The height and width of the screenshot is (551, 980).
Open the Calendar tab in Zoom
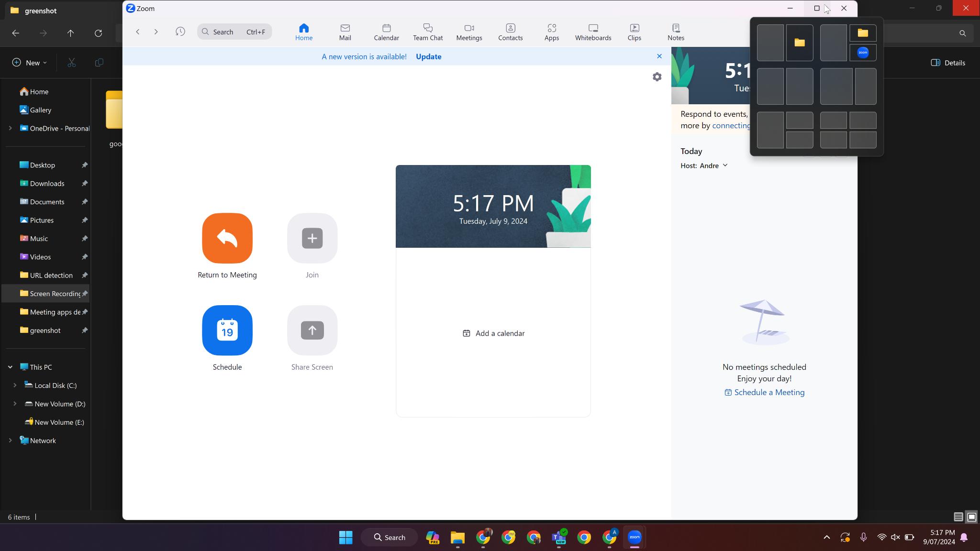[386, 32]
